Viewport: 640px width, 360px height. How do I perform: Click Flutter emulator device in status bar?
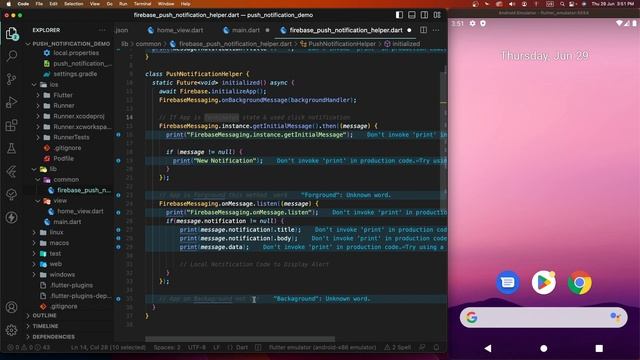(x=322, y=347)
